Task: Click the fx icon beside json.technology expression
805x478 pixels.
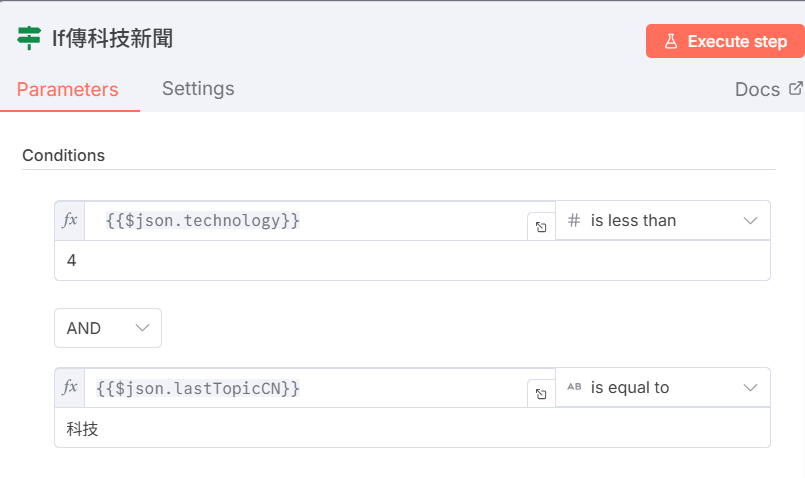Action: (70, 221)
